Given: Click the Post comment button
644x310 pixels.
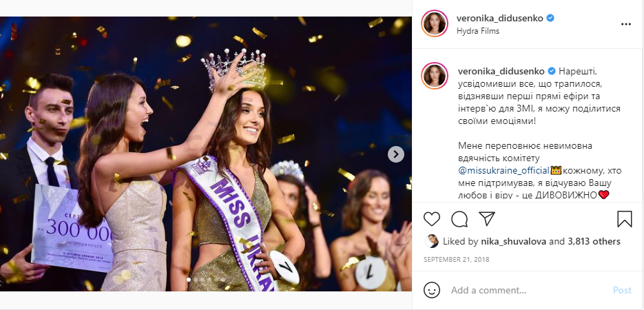Looking at the screenshot, I should coord(621,290).
